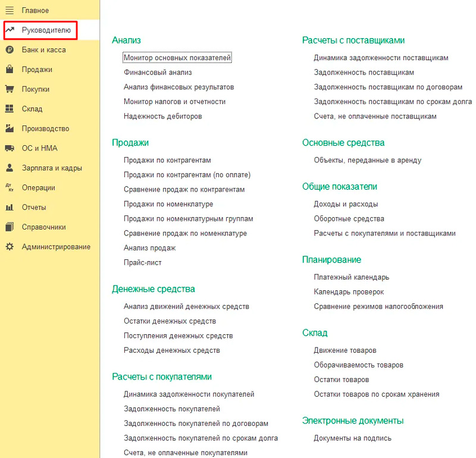Open the Покупки sidebar label
The width and height of the screenshot is (476, 458).
point(36,89)
